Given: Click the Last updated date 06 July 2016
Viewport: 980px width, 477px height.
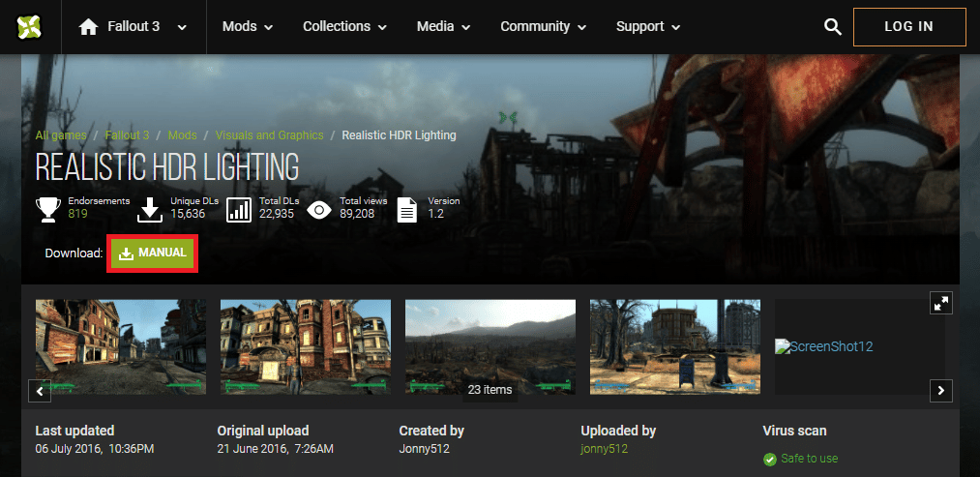Looking at the screenshot, I should point(95,449).
